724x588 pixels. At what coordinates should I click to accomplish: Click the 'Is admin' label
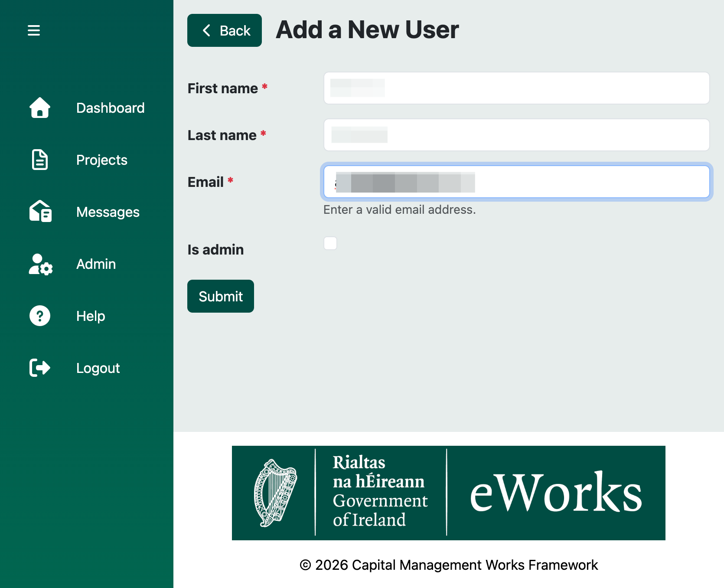(x=215, y=250)
